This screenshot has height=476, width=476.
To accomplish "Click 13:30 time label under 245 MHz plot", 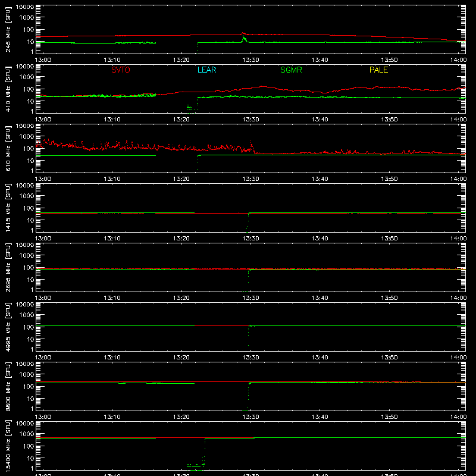I will pos(250,60).
